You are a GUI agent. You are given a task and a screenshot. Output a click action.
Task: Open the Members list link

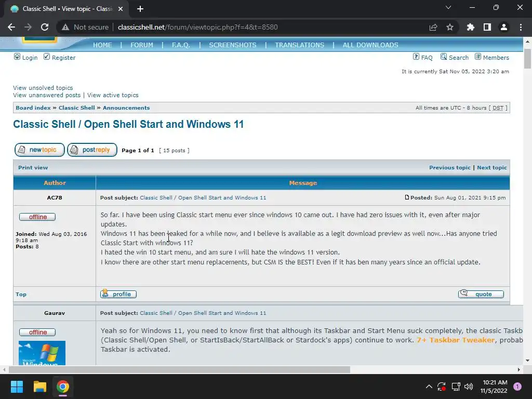click(491, 57)
